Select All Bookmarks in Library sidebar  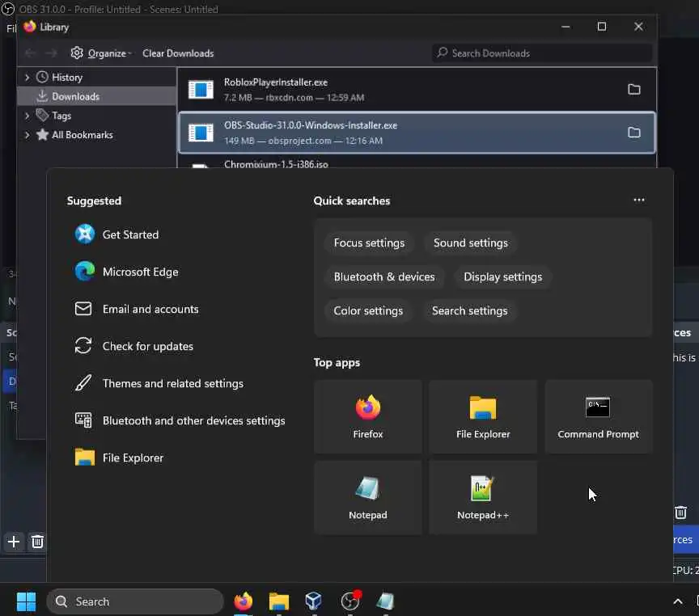(x=97, y=135)
